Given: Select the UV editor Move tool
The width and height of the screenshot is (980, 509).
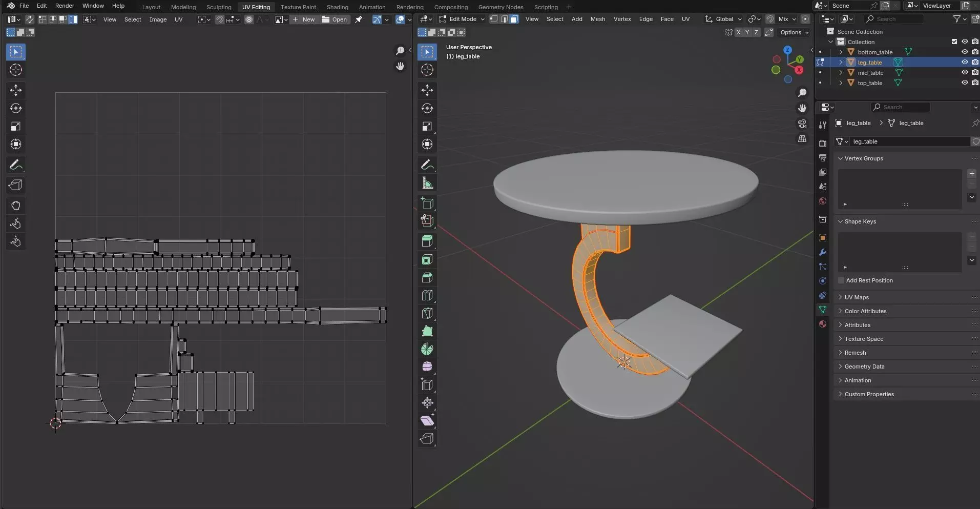Looking at the screenshot, I should (x=16, y=90).
